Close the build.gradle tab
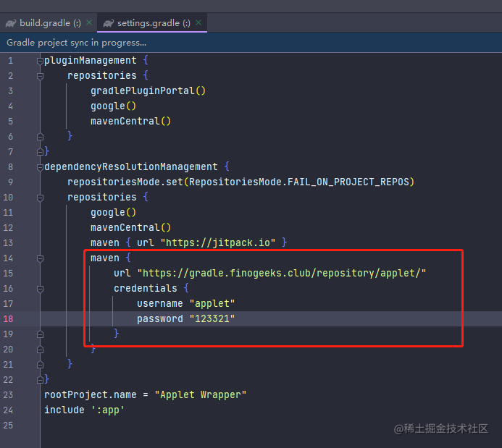The height and width of the screenshot is (448, 502). point(89,22)
